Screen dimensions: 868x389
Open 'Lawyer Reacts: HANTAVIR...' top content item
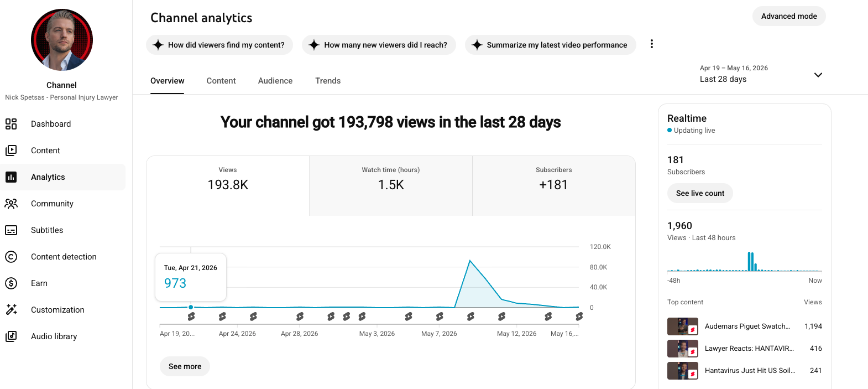click(745, 349)
